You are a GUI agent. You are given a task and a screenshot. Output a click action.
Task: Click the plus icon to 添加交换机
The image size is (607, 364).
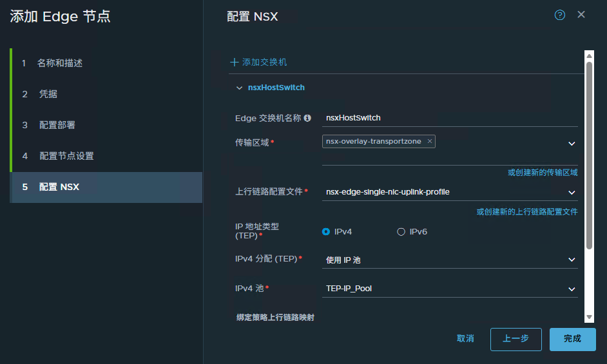[235, 62]
